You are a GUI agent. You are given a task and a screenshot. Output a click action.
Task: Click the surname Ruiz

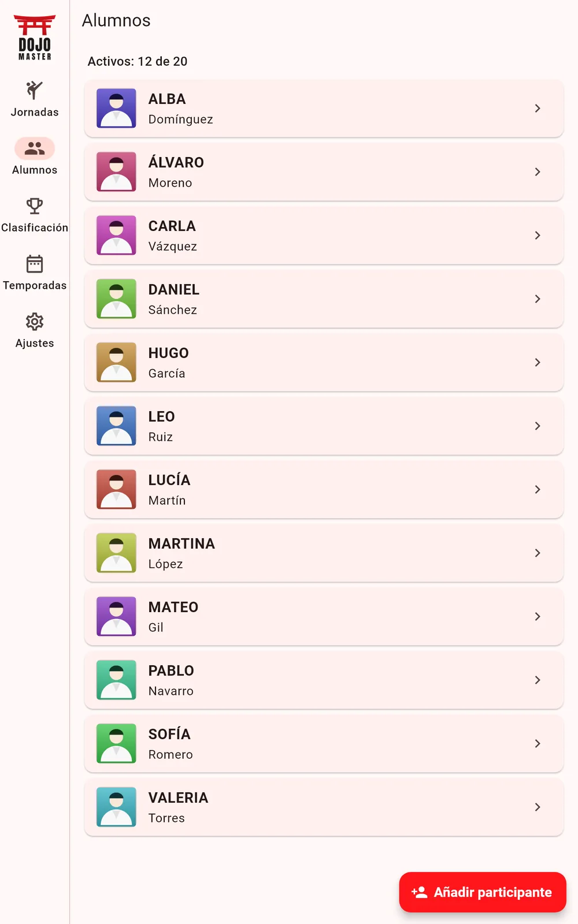[x=161, y=437]
